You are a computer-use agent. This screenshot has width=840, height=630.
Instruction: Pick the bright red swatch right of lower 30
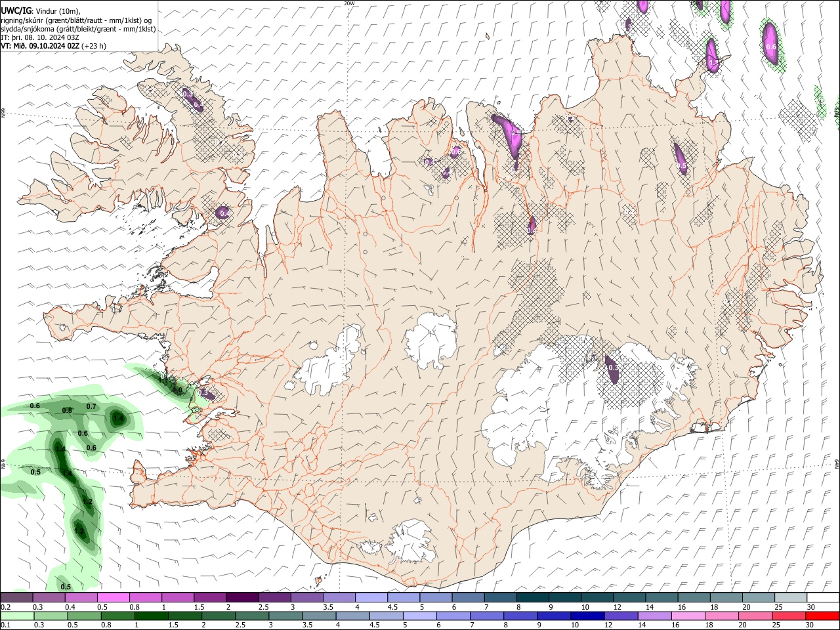pyautogui.click(x=822, y=616)
